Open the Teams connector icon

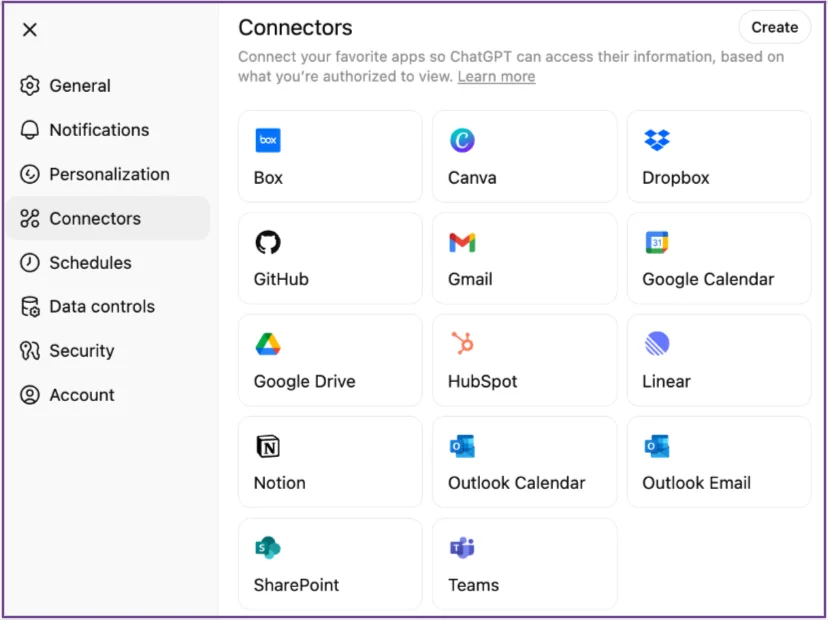[x=462, y=548]
